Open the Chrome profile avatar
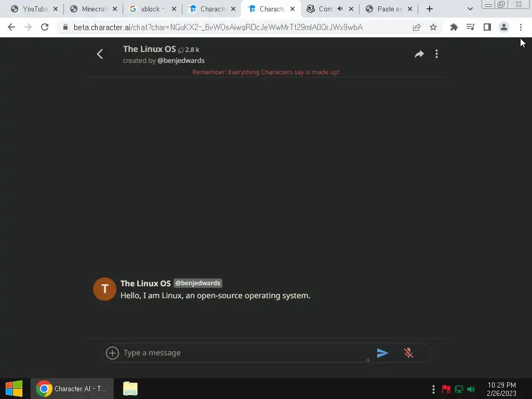532x399 pixels. pyautogui.click(x=504, y=27)
